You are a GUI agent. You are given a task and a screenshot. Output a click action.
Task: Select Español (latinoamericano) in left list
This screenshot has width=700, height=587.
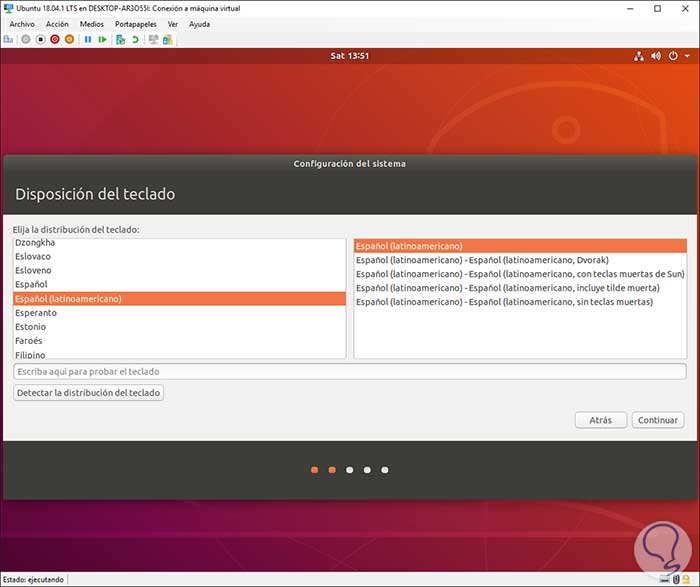pyautogui.click(x=179, y=299)
